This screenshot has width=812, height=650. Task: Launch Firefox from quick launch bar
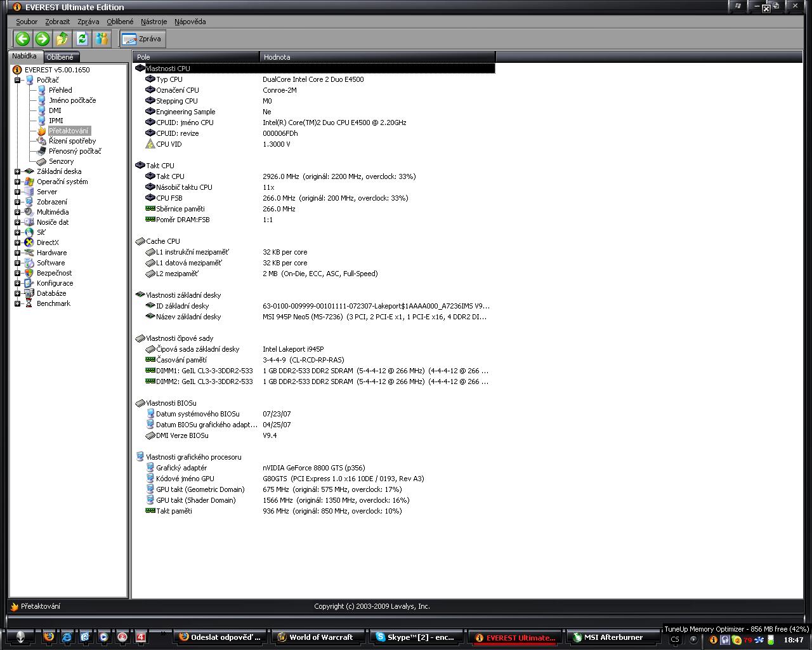[x=49, y=637]
